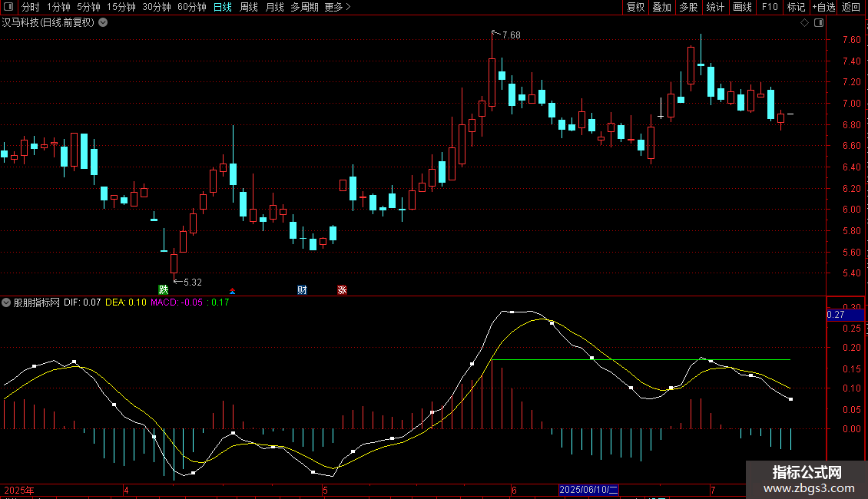Image resolution: width=868 pixels, height=499 pixels.
Task: Click 标记 mark button
Action: 796,7
